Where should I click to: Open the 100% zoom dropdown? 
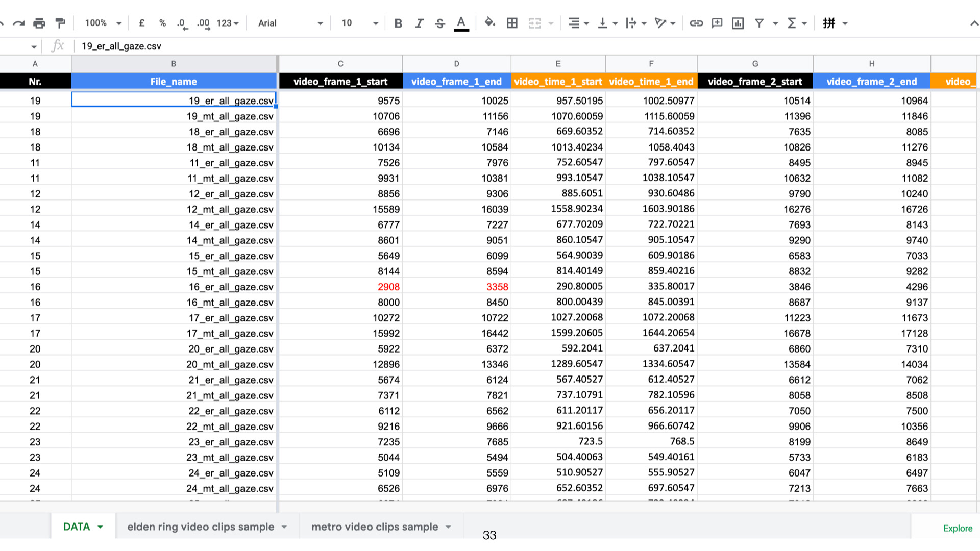click(103, 23)
